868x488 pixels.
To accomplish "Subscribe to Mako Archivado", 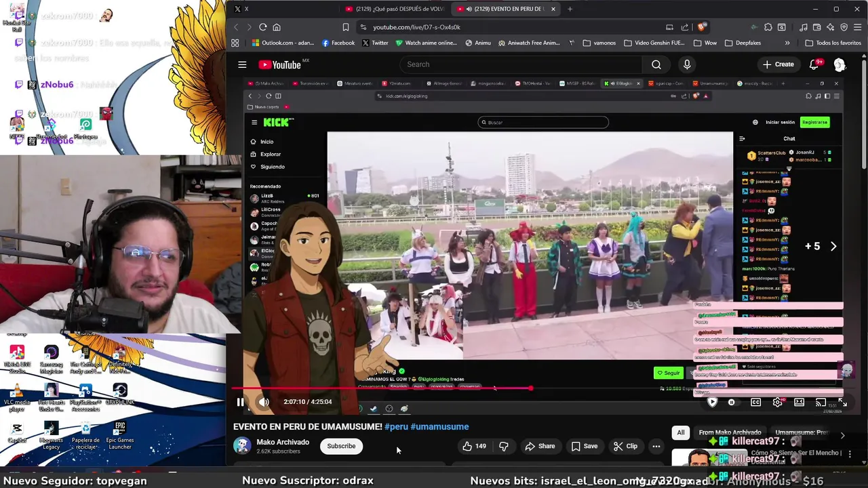I will (341, 446).
